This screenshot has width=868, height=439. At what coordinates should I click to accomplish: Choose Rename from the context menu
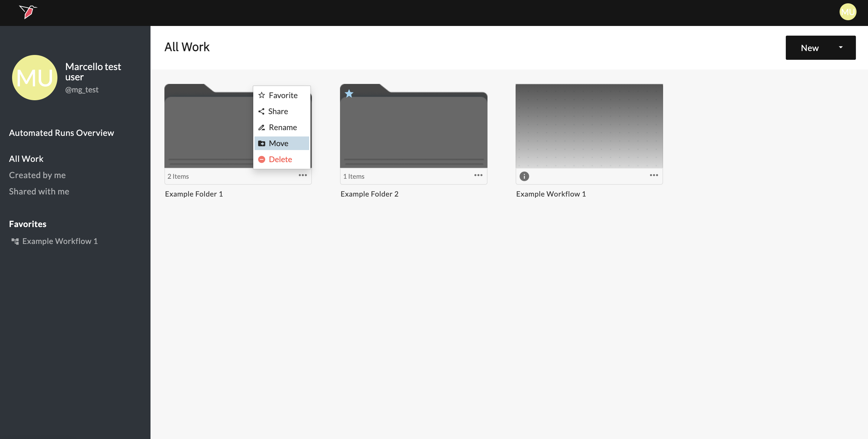[282, 127]
